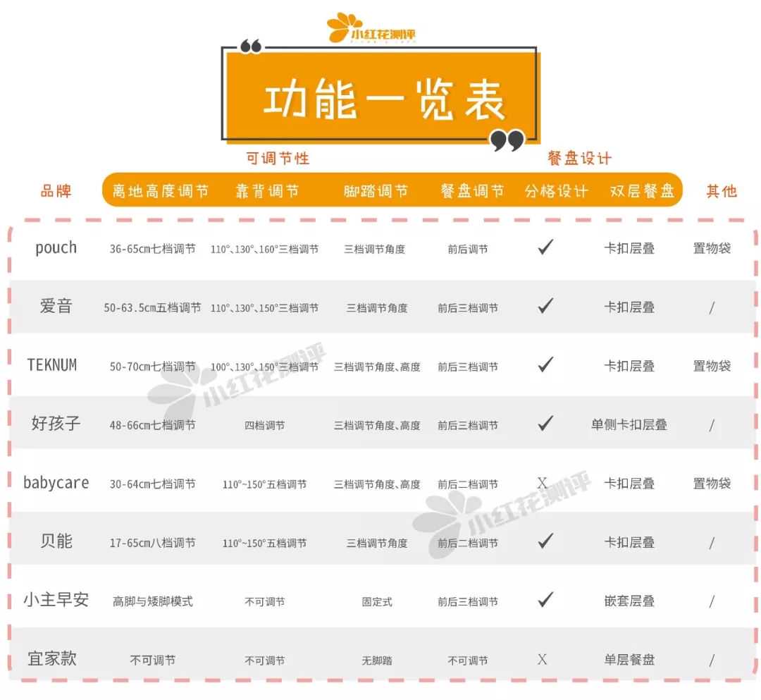Click the X mark in the 宜家款 row
Viewport: 761px width, 700px height.
(x=543, y=660)
